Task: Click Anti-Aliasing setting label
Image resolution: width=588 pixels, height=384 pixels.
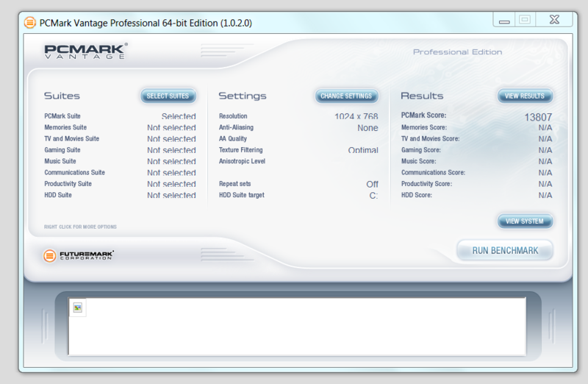Action: click(x=236, y=127)
